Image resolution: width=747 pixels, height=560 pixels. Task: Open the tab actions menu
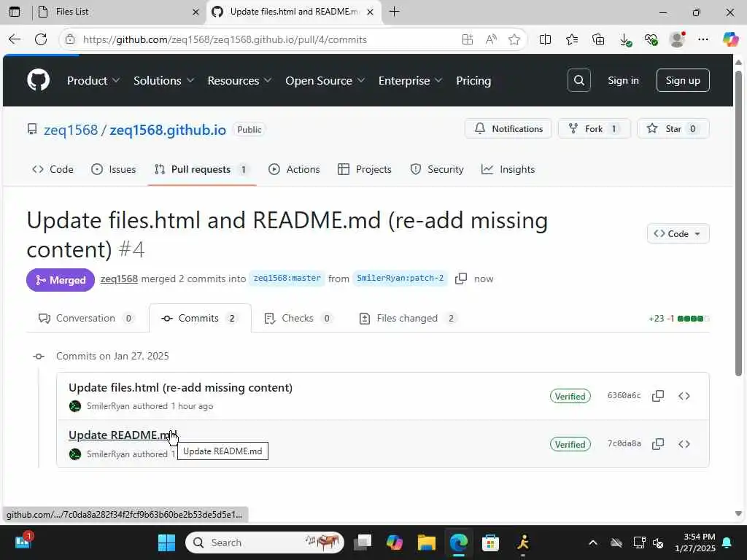pyautogui.click(x=15, y=12)
